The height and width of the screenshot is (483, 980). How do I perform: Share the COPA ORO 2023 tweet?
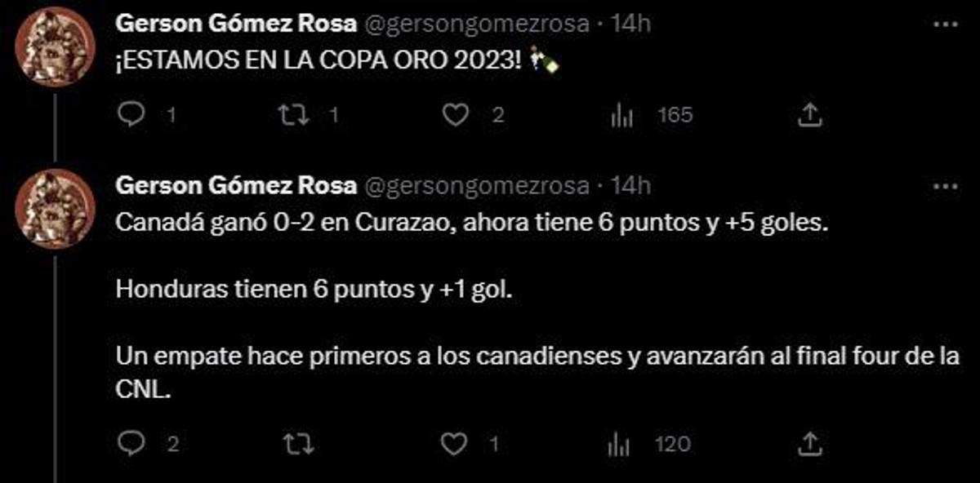tap(808, 116)
